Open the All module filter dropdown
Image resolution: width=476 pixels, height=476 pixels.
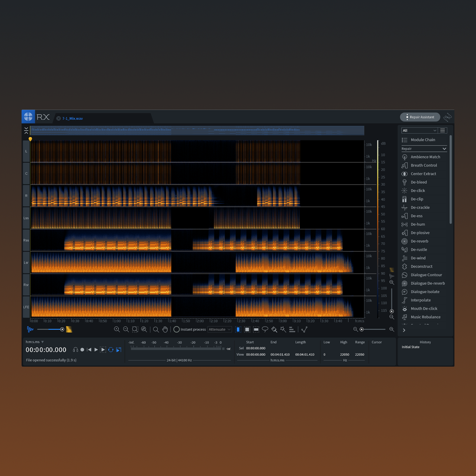click(419, 131)
